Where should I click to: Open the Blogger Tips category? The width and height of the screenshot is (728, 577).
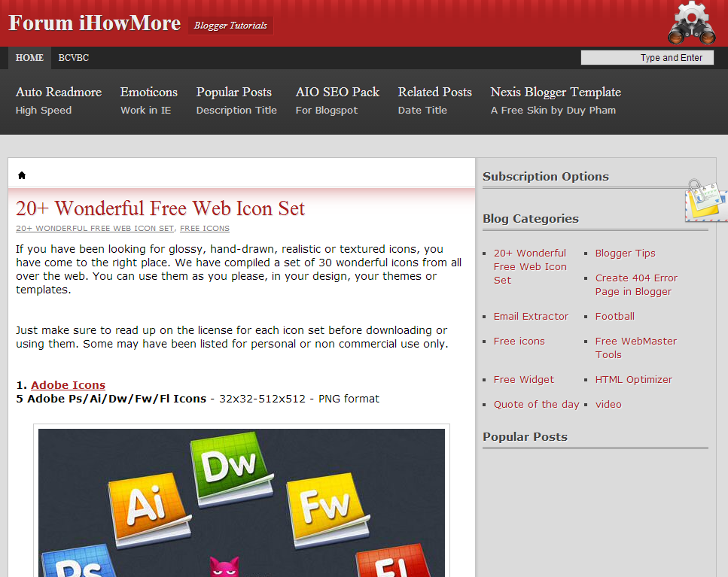(x=626, y=254)
